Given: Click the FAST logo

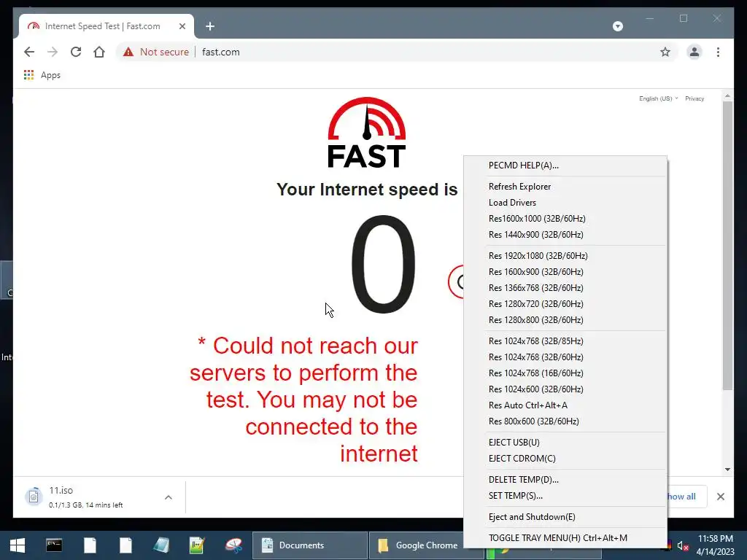Looking at the screenshot, I should tap(366, 133).
